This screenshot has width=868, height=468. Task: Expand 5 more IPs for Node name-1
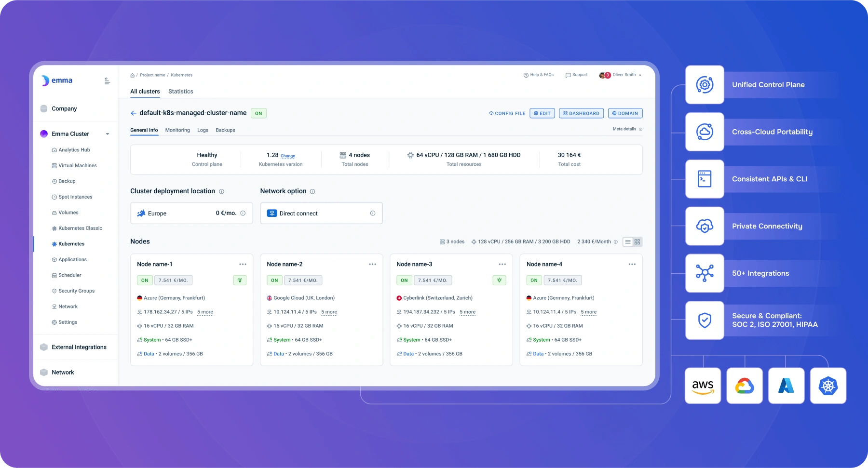tap(205, 312)
